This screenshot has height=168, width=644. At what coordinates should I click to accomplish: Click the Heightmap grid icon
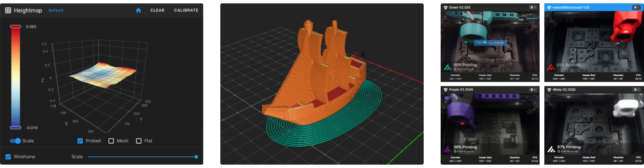tap(8, 10)
